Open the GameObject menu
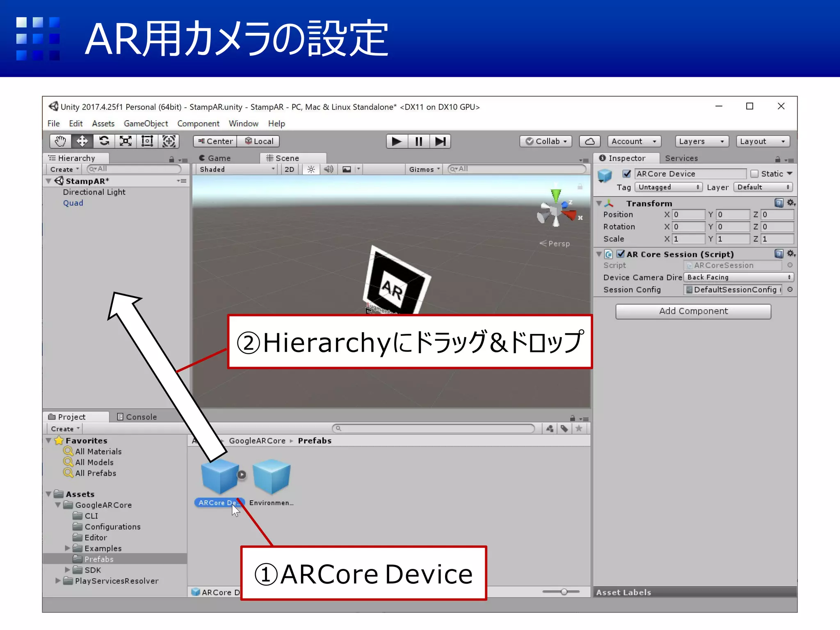This screenshot has width=840, height=630. (146, 123)
